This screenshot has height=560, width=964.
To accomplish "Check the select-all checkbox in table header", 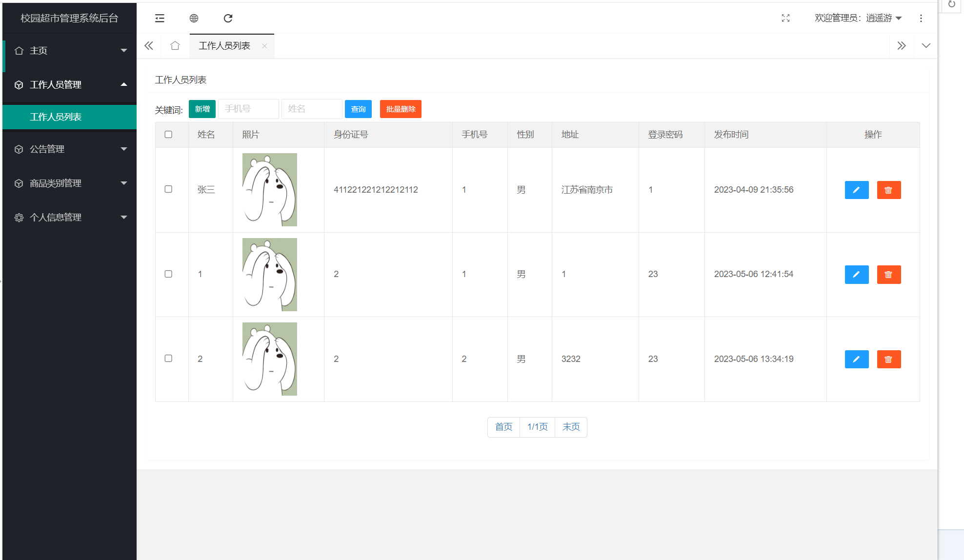I will [x=168, y=134].
